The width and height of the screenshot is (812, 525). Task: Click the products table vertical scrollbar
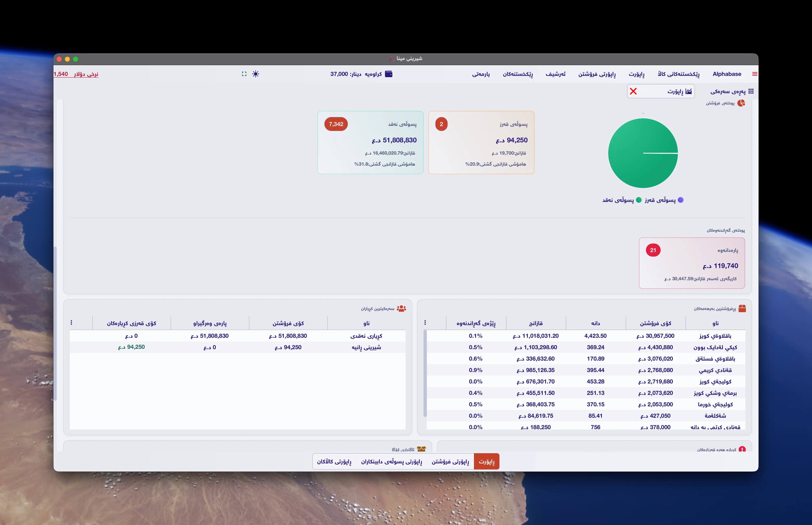(425, 373)
